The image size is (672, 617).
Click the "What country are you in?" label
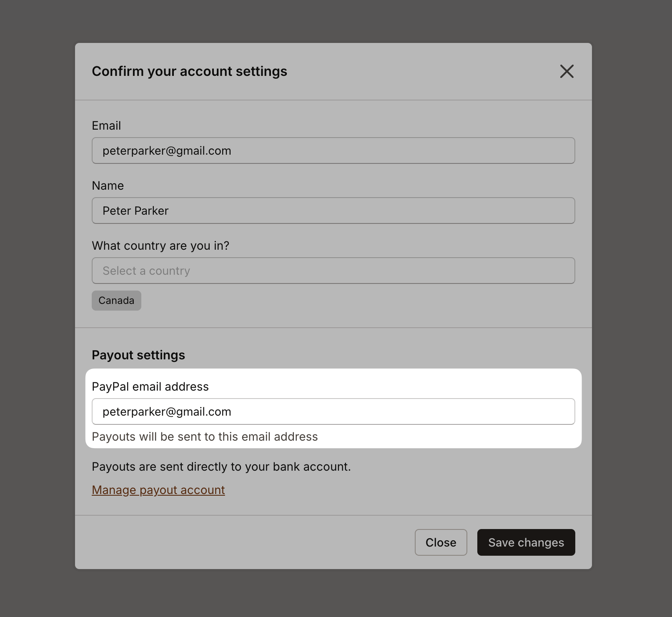[160, 246]
